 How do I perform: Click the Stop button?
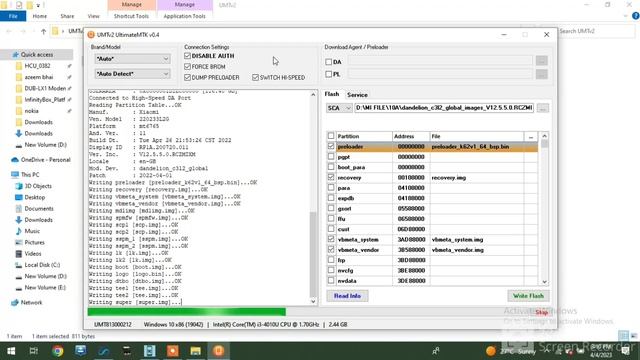coord(541,312)
